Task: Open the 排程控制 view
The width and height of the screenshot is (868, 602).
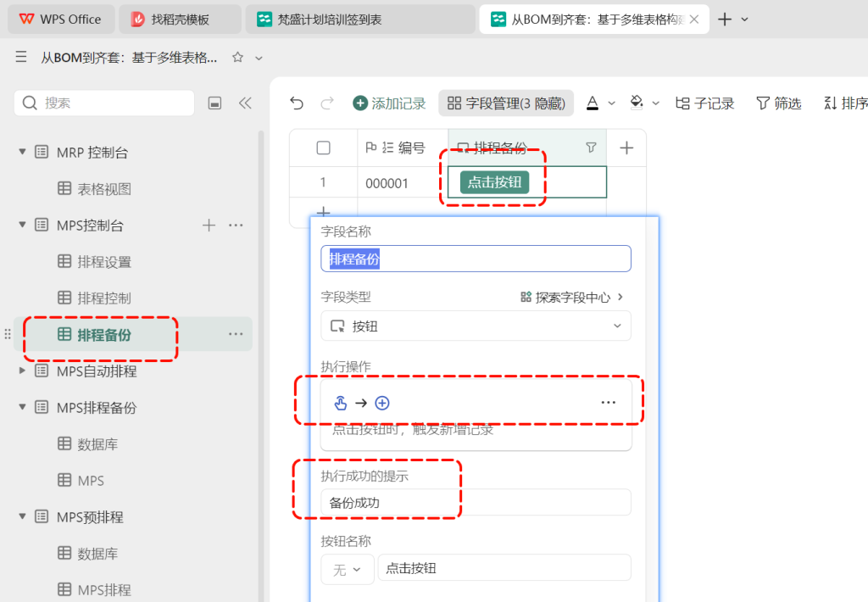Action: [x=104, y=298]
